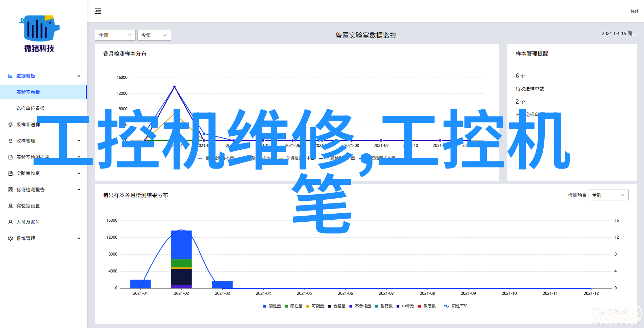Expand the 收样管理 submenu arrow
Screen dimensions: 644x328
[x=79, y=141]
